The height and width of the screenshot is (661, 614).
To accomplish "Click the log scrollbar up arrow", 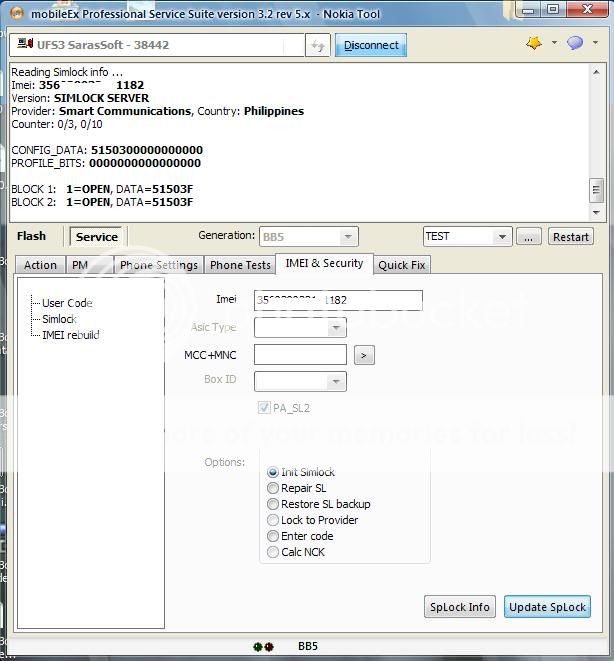I will [x=596, y=73].
